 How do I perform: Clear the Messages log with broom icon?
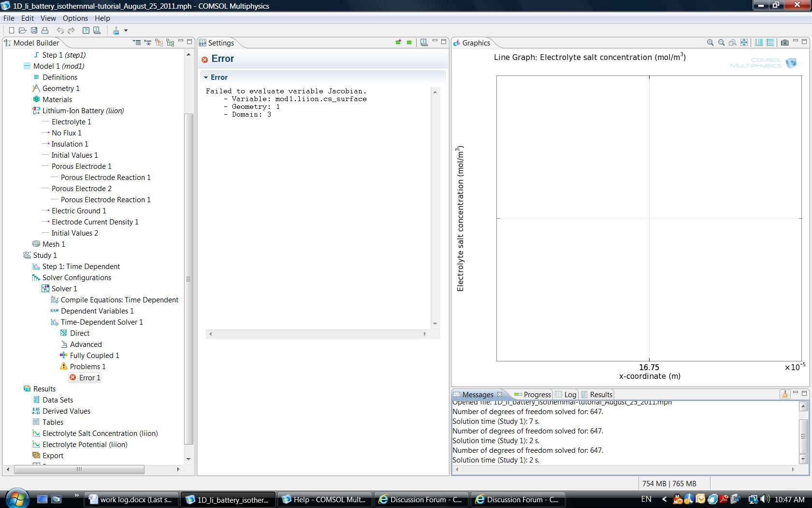click(784, 394)
